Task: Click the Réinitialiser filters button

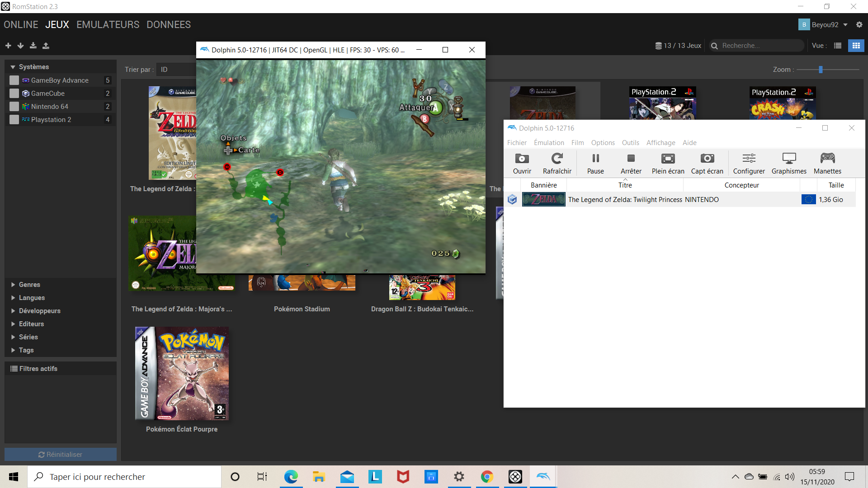Action: (x=61, y=454)
